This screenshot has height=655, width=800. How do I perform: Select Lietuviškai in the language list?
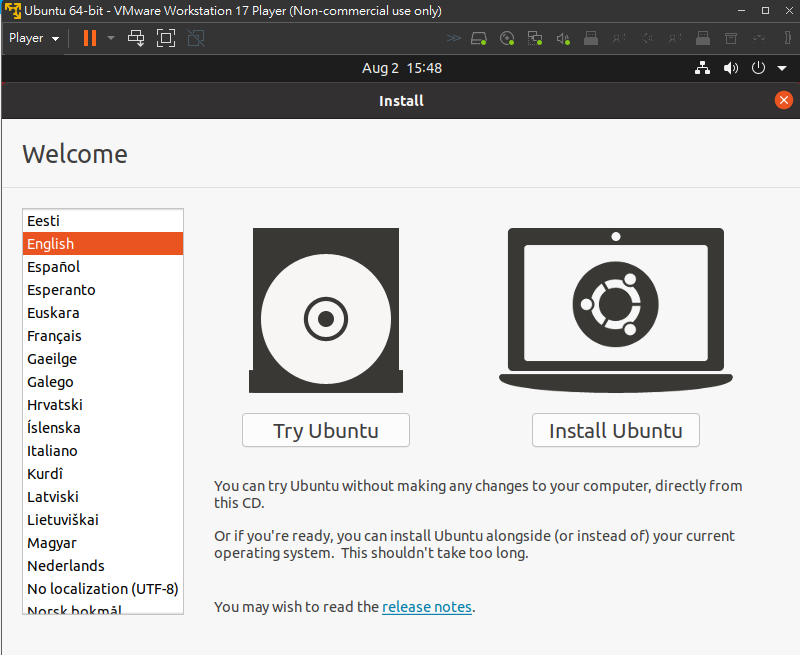(x=103, y=520)
